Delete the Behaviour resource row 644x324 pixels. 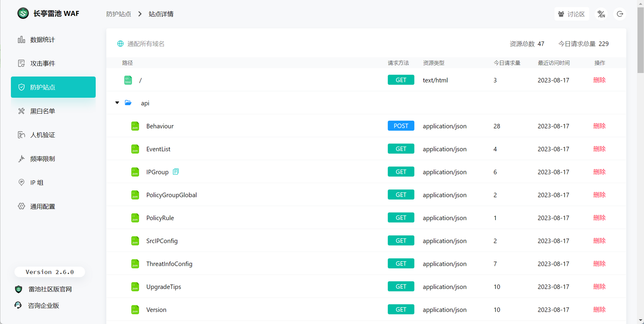click(x=599, y=126)
